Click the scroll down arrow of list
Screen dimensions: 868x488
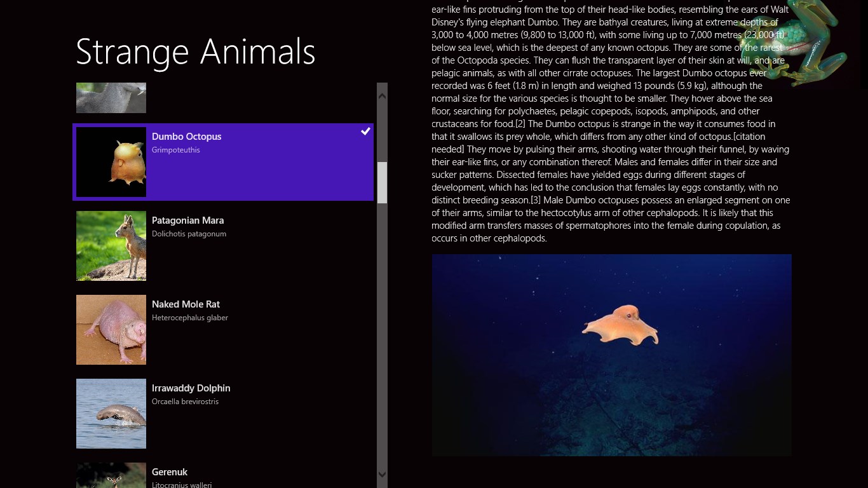click(382, 474)
